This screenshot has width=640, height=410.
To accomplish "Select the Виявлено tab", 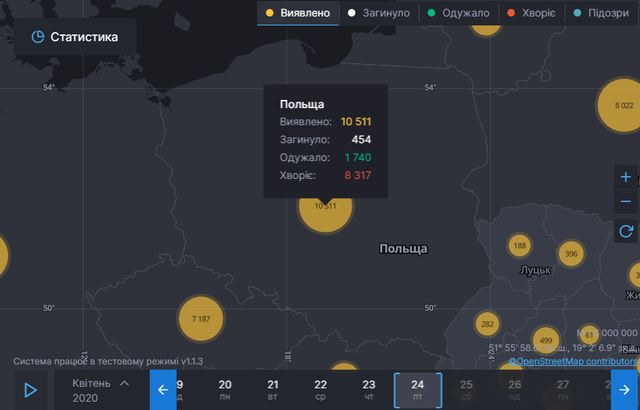I will pyautogui.click(x=296, y=13).
